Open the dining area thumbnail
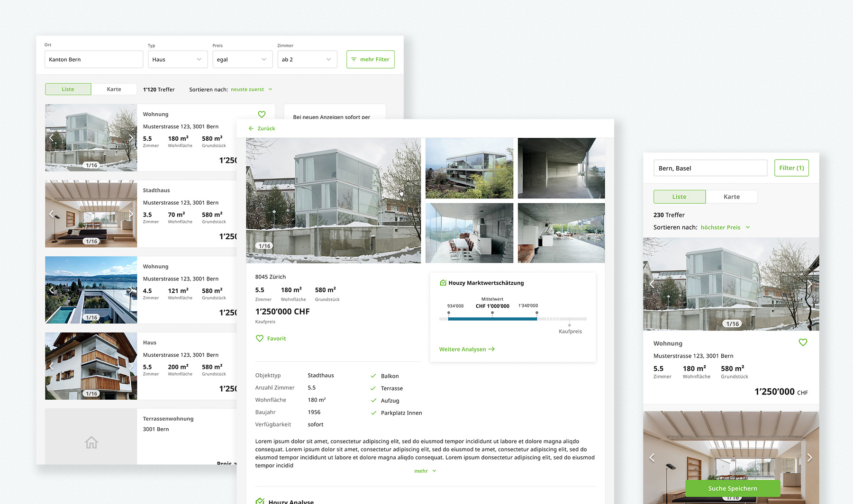 point(469,233)
